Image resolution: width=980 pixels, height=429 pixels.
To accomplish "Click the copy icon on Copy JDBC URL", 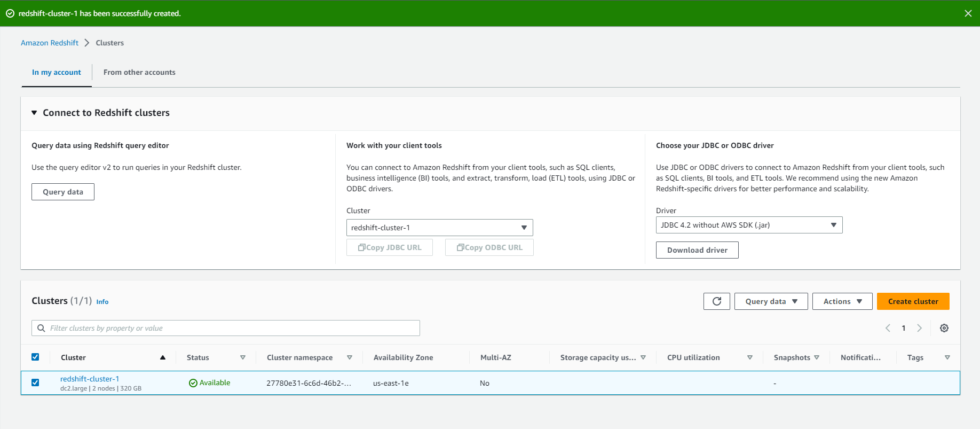I will (x=361, y=247).
